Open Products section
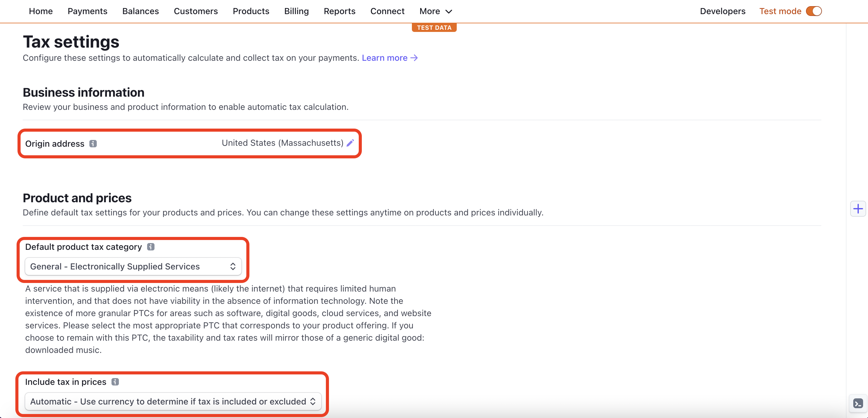Screen dimensions: 868x418 click(251, 11)
